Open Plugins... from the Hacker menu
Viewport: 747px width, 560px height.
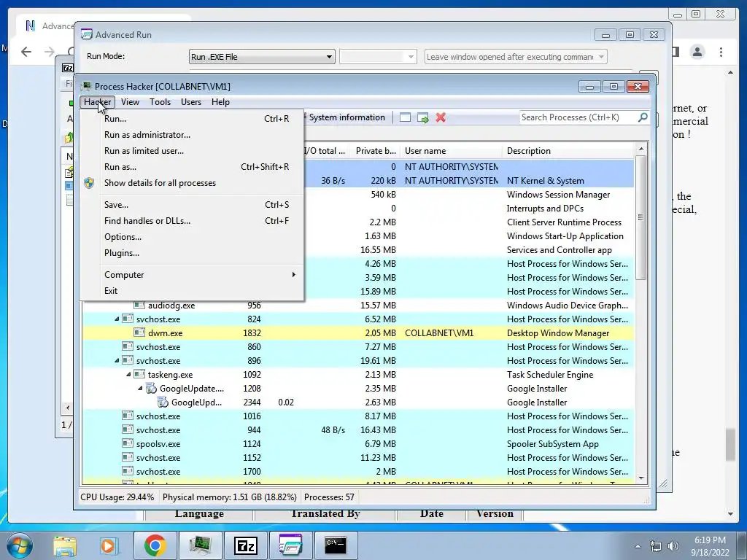[x=192, y=253]
